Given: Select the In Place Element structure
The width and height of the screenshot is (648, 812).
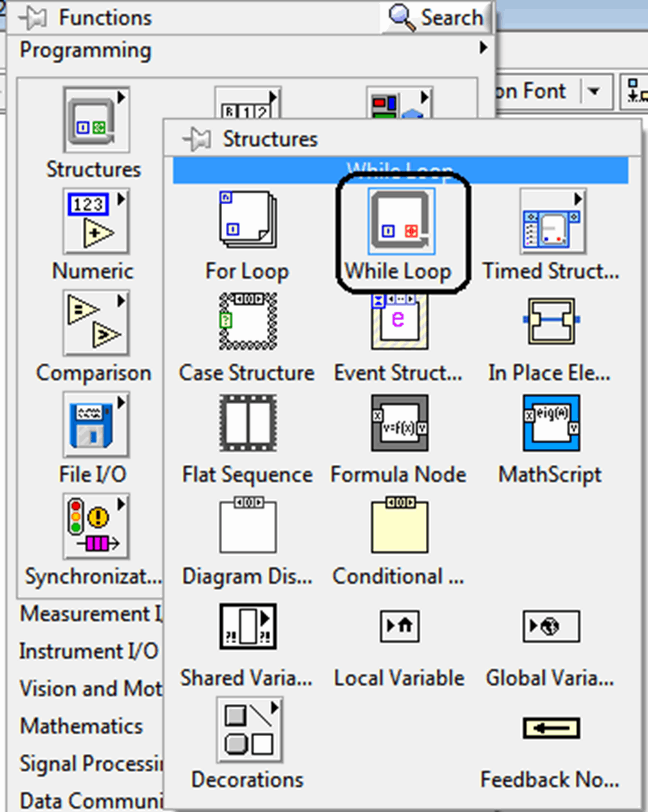Looking at the screenshot, I should [550, 321].
